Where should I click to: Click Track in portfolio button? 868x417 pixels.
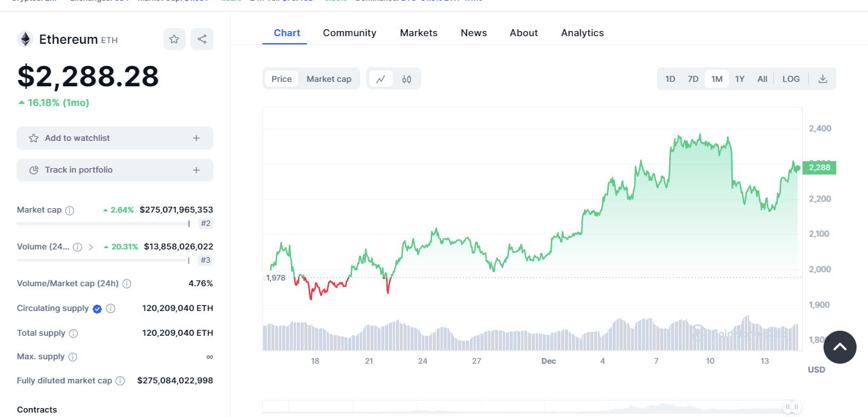pos(115,170)
